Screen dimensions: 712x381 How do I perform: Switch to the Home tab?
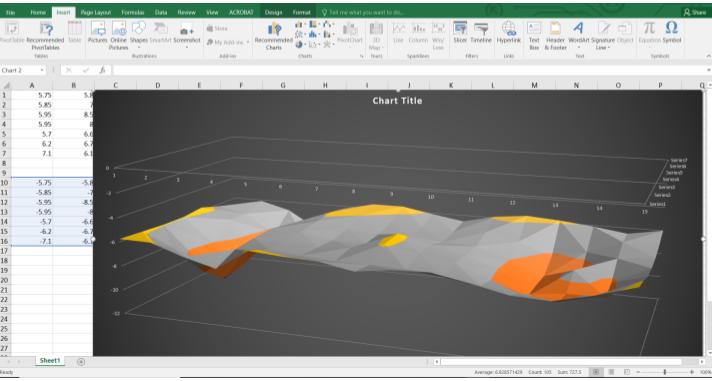[x=38, y=13]
